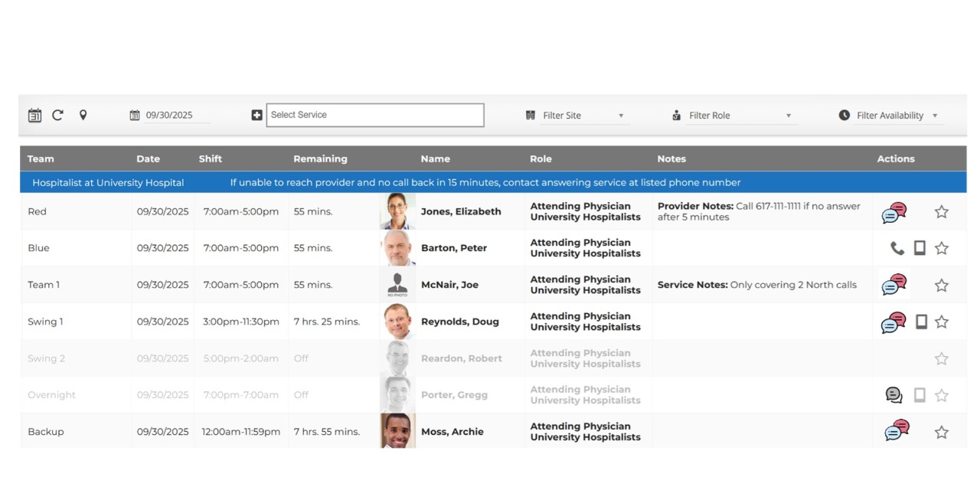Click the Select Service input field
The height and width of the screenshot is (490, 980).
[375, 115]
